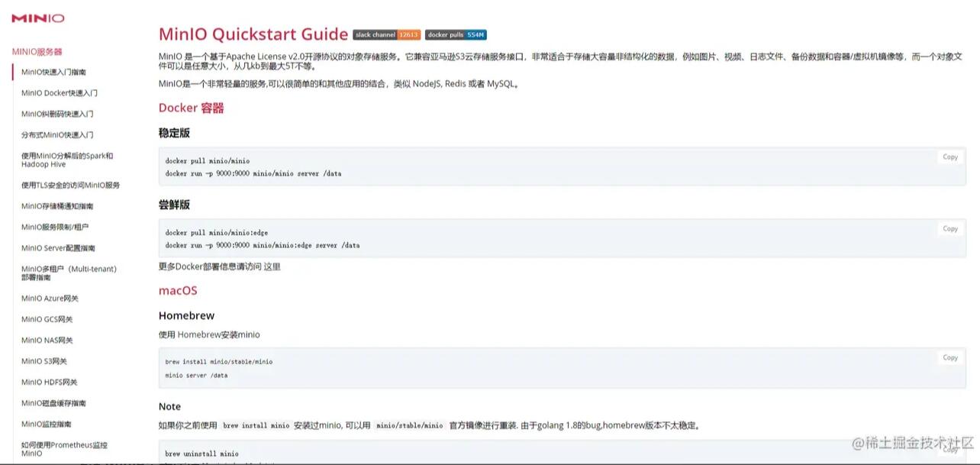Click the MinIO logo
This screenshot has width=980, height=465.
pyautogui.click(x=38, y=18)
